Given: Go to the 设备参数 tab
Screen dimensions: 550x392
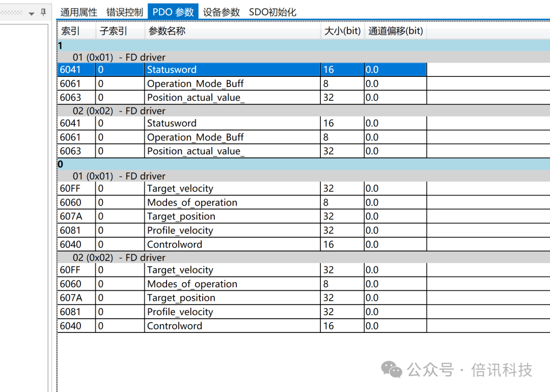Looking at the screenshot, I should coord(222,12).
